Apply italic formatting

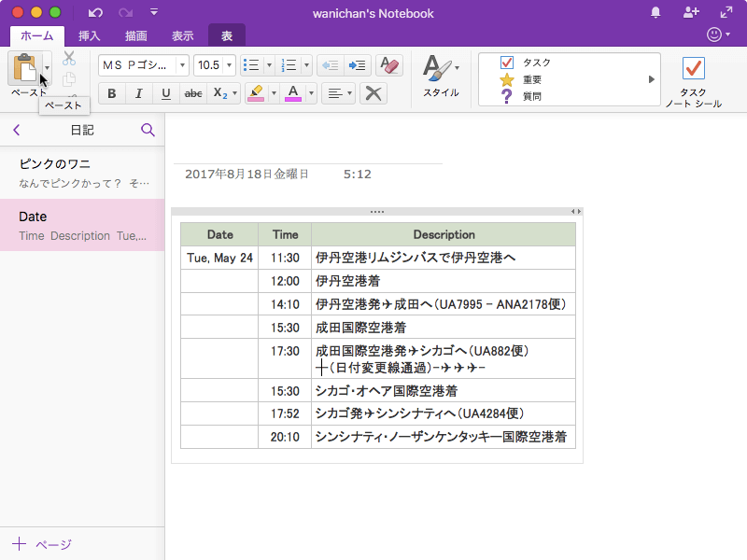pyautogui.click(x=139, y=93)
